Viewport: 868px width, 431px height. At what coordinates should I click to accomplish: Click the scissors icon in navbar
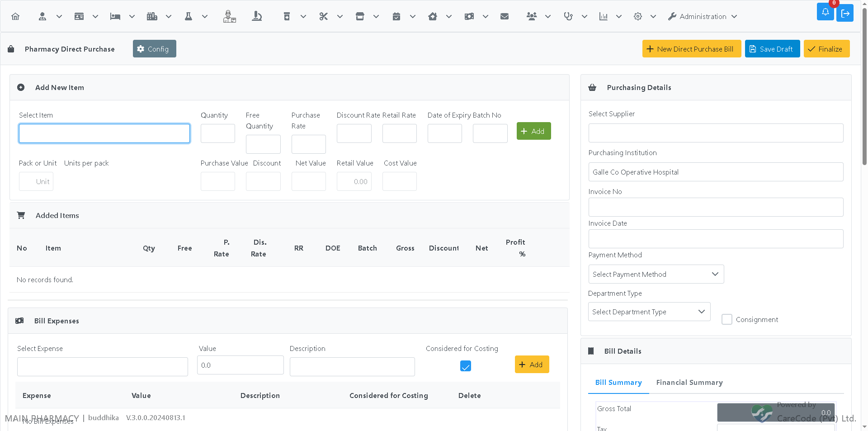pos(323,16)
